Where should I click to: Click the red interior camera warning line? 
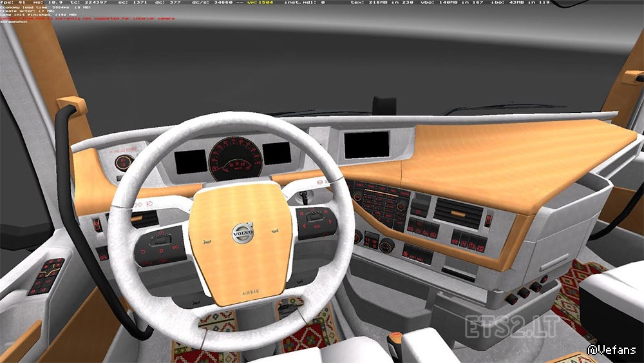(88, 18)
